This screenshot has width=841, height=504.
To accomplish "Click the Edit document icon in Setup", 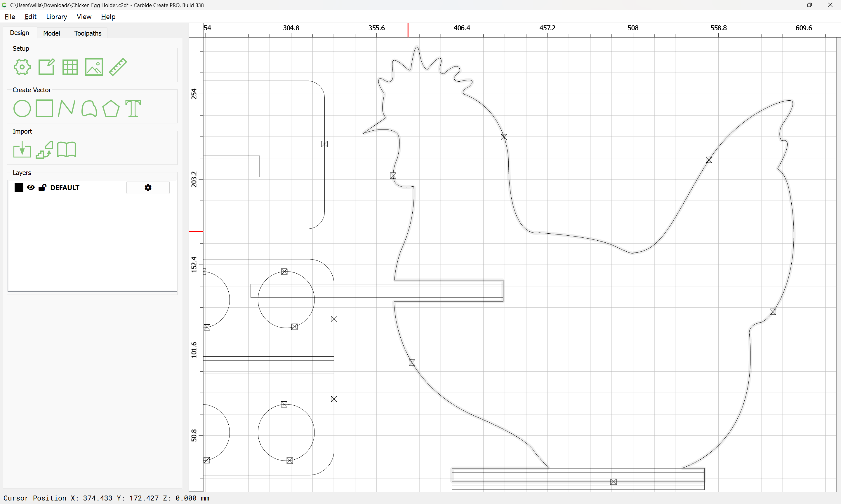I will [46, 67].
